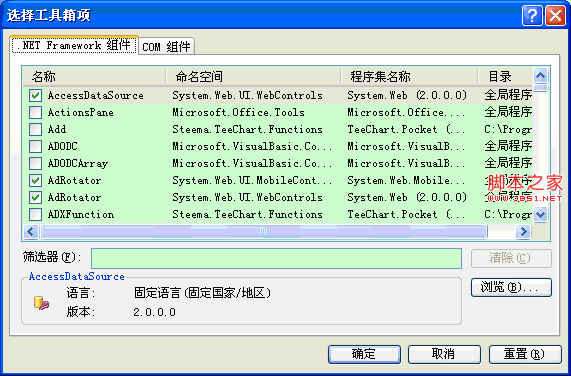The width and height of the screenshot is (571, 376).
Task: Click the help question mark icon in title bar
Action: pyautogui.click(x=532, y=16)
